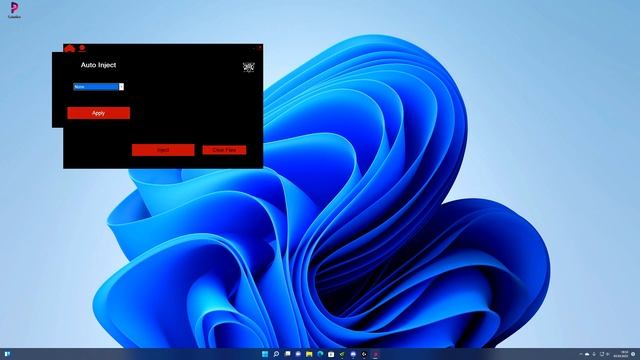
Task: Open the taskbar clock and date
Action: coord(620,354)
